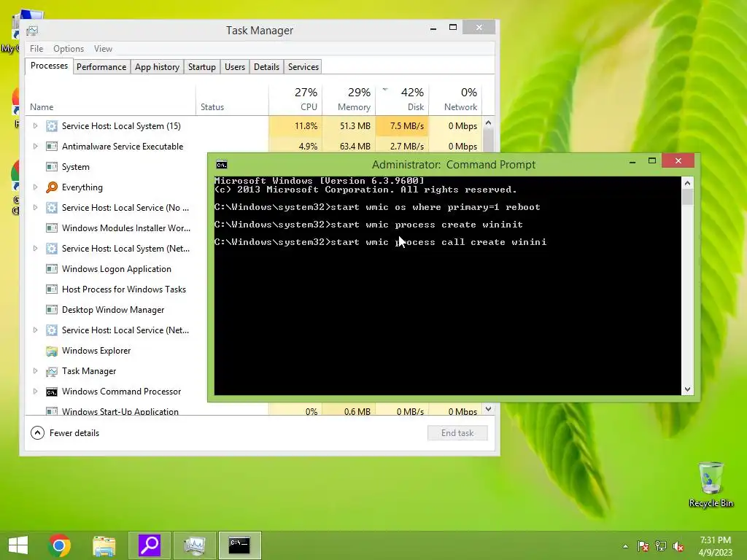747x560 pixels.
Task: Click the Service Host: Local System (15) gear icon
Action: 52,126
